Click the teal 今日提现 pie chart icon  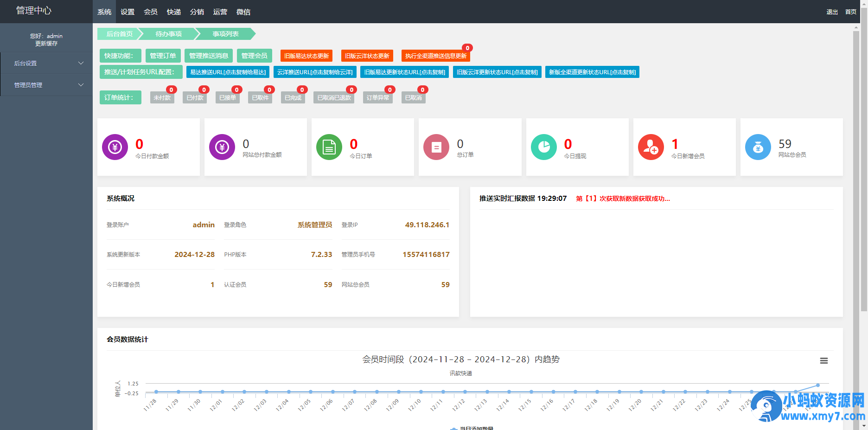point(543,147)
